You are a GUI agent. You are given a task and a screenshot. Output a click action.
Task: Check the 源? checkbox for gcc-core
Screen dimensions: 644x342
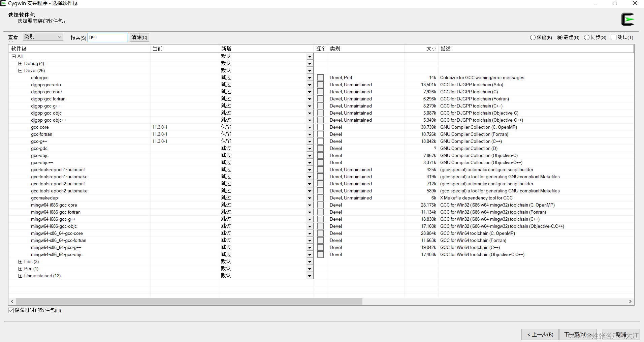coord(320,127)
